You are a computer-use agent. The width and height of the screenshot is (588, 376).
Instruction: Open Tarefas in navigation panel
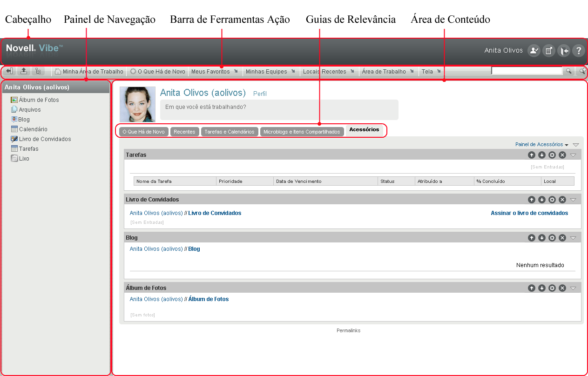tap(25, 149)
